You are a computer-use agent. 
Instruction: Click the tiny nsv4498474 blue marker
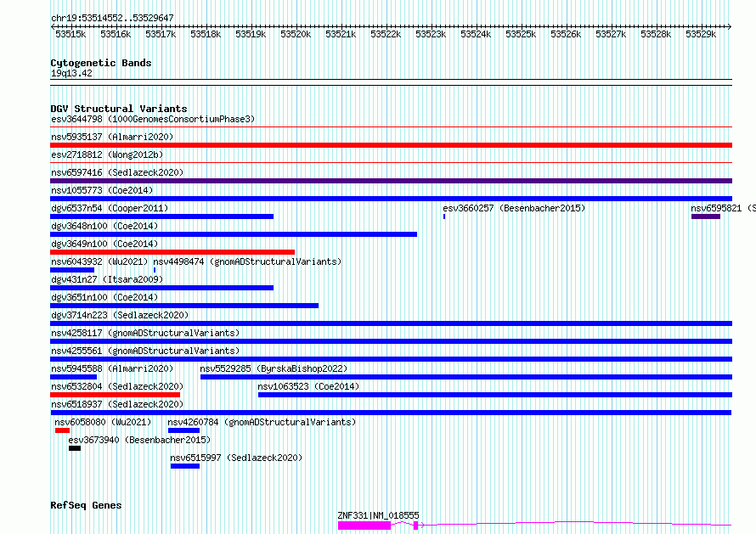[x=155, y=270]
